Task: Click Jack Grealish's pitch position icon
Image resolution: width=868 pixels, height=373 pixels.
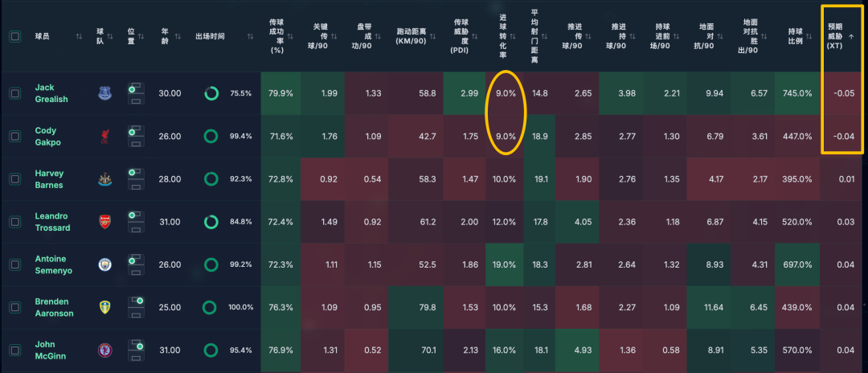Action: pos(136,93)
